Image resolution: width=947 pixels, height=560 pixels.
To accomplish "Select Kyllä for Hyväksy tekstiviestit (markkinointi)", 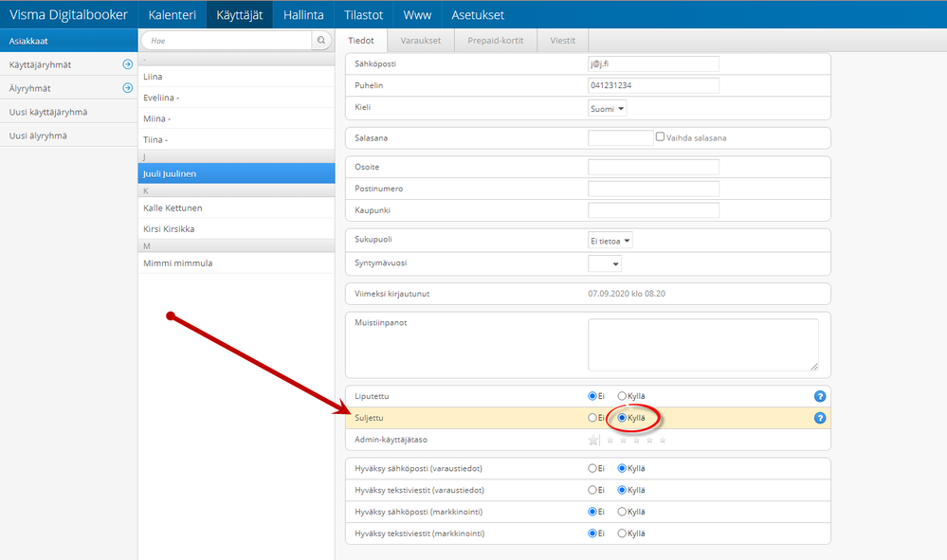I will [x=622, y=533].
